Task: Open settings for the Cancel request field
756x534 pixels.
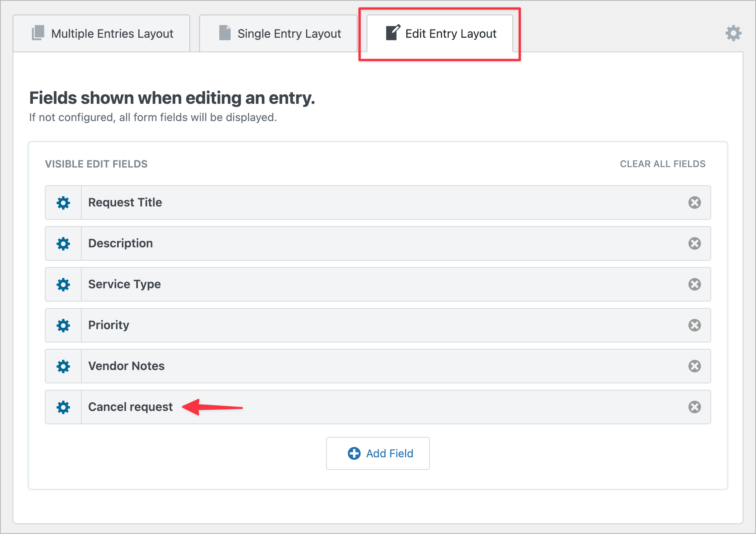Action: point(63,407)
